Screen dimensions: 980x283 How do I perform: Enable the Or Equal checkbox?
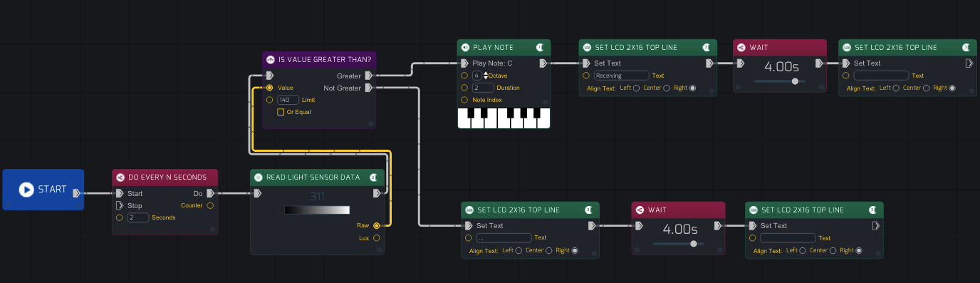pyautogui.click(x=281, y=112)
